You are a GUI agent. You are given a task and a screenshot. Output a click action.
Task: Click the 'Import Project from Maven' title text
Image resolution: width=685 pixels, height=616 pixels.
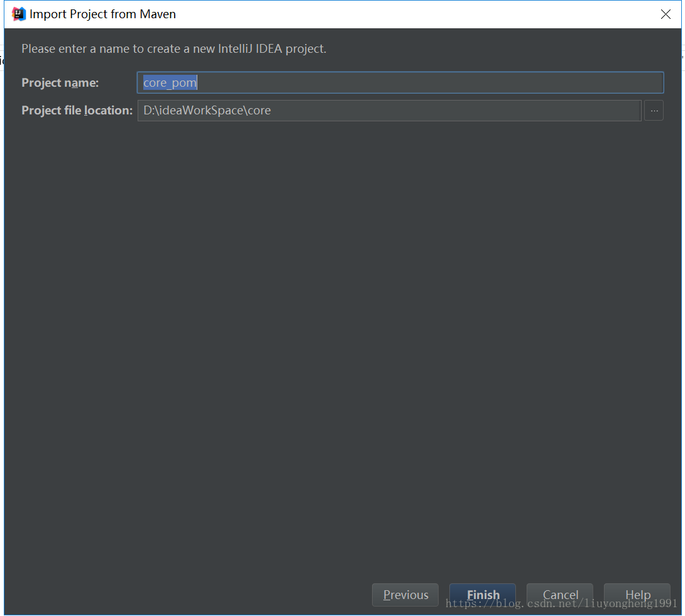coord(102,14)
